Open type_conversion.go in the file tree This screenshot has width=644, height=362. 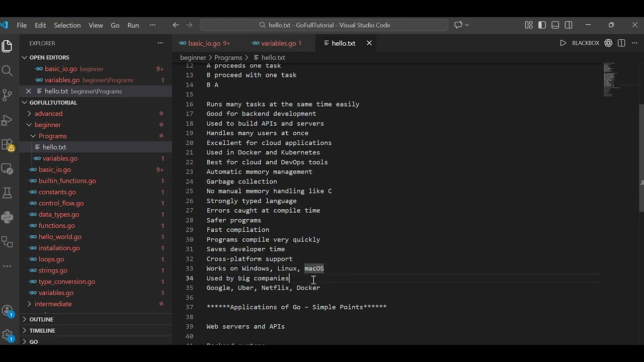click(66, 282)
